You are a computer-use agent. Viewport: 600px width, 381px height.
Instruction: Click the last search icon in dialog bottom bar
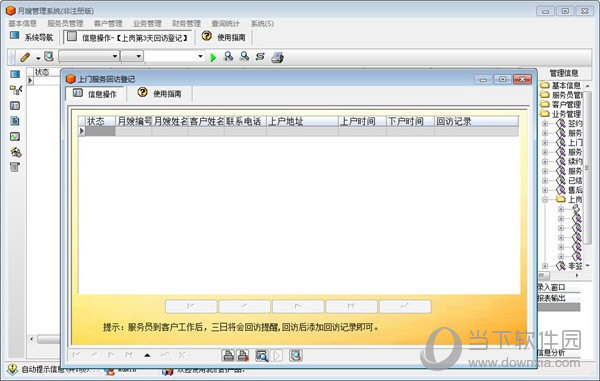click(x=296, y=355)
